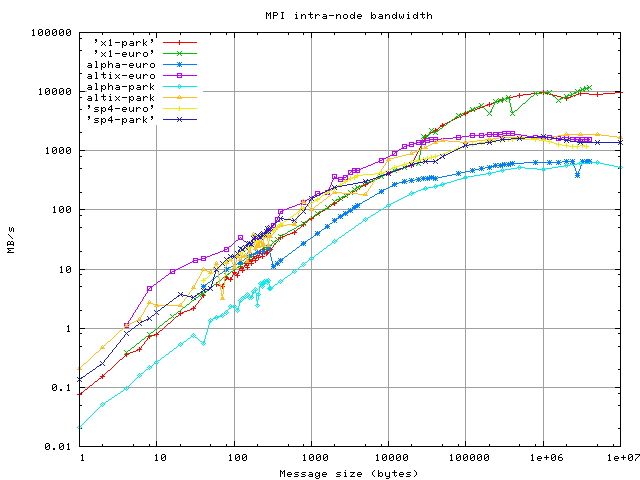
Task: Click the green x1-euro legend line sample
Action: click(180, 53)
